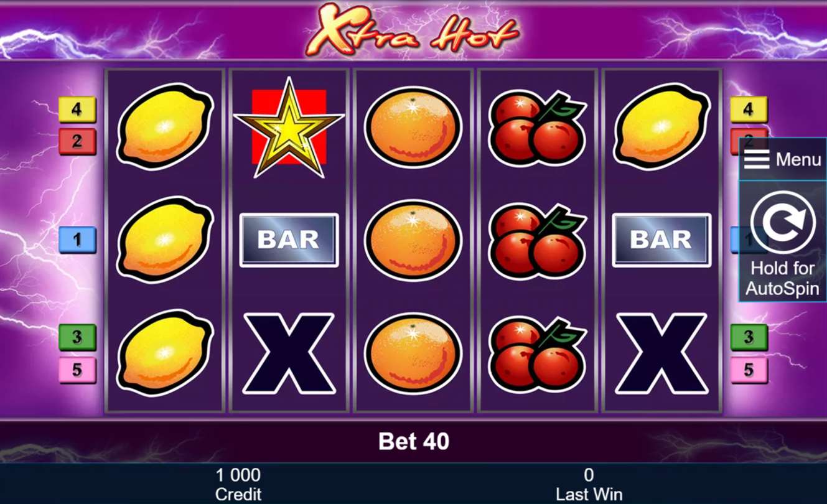Screen dimensions: 827x504
Task: Click the pink payline 5 marker on left
Action: 77,370
